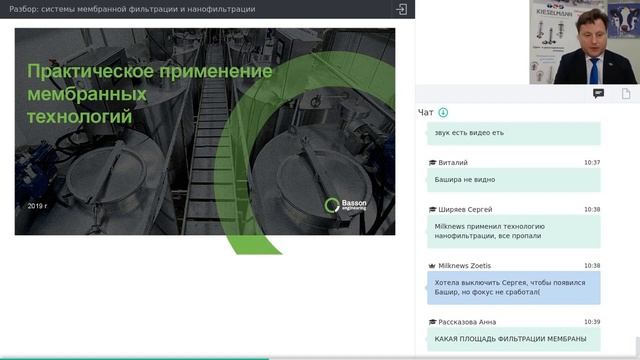Click the graduation cap icon beside Рассказова Анна
The image size is (640, 360).
(432, 322)
